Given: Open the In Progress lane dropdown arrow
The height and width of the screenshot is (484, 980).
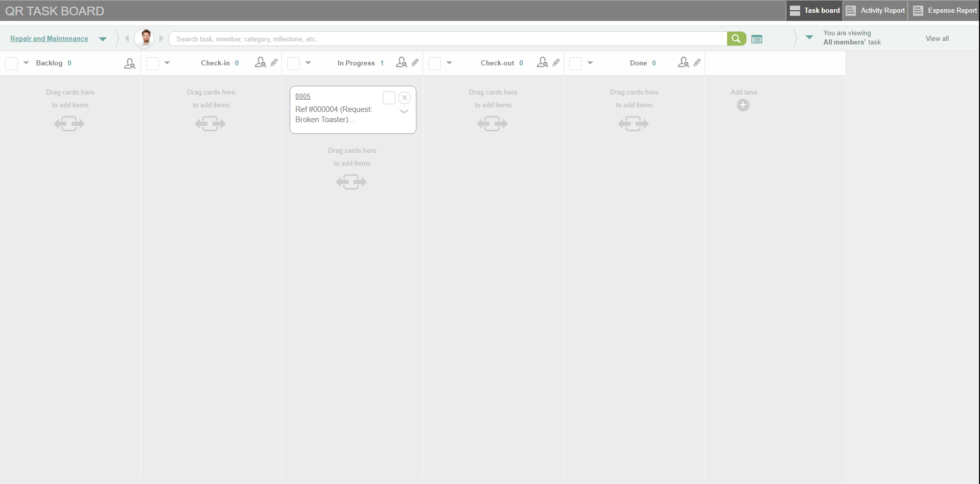Looking at the screenshot, I should coord(308,63).
